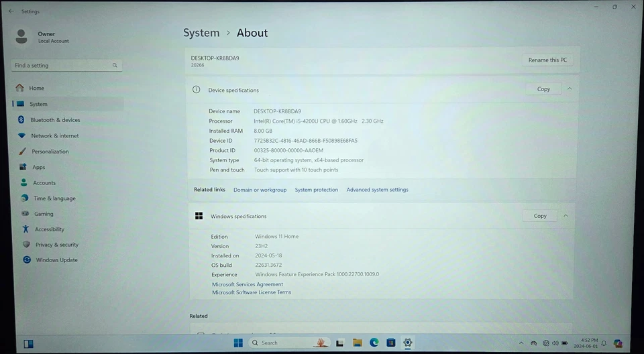Click the OS build value 22631.3672
Image resolution: width=644 pixels, height=354 pixels.
coord(268,265)
